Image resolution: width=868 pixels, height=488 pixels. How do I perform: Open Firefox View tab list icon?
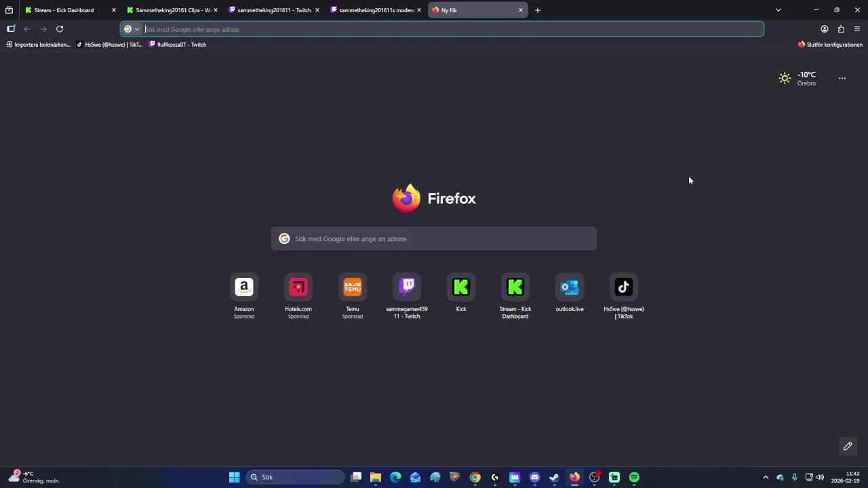pos(9,10)
